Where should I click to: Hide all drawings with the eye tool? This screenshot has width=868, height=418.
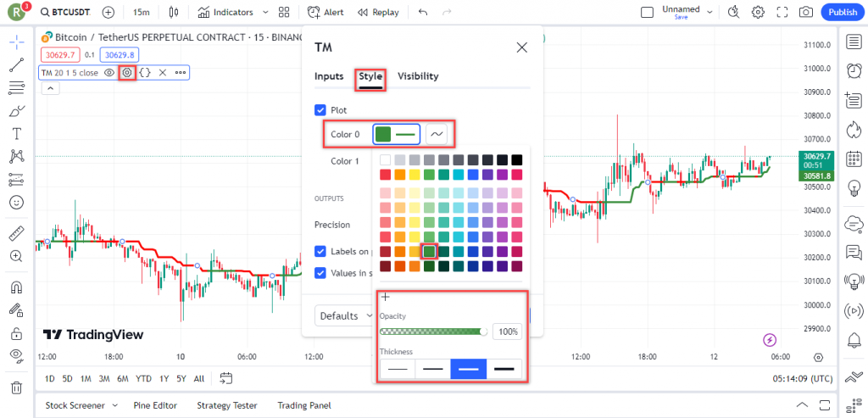pyautogui.click(x=17, y=356)
